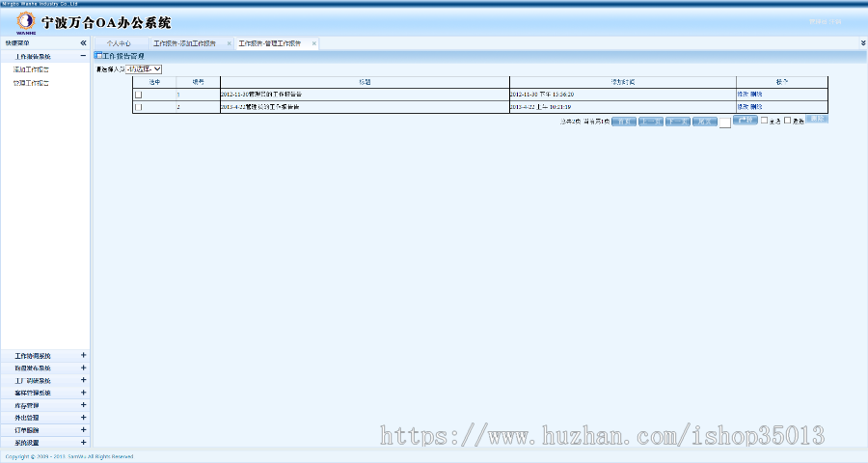Tick the checkbox for report row 1

coord(138,95)
